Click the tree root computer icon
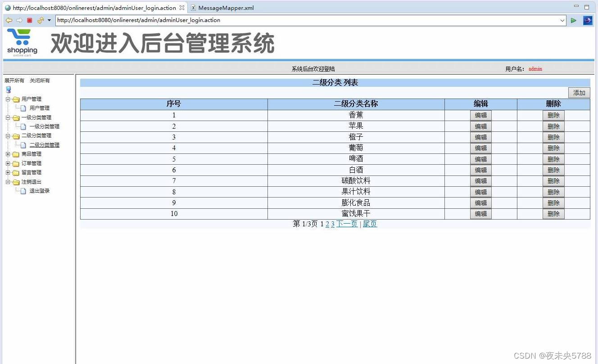 click(8, 90)
